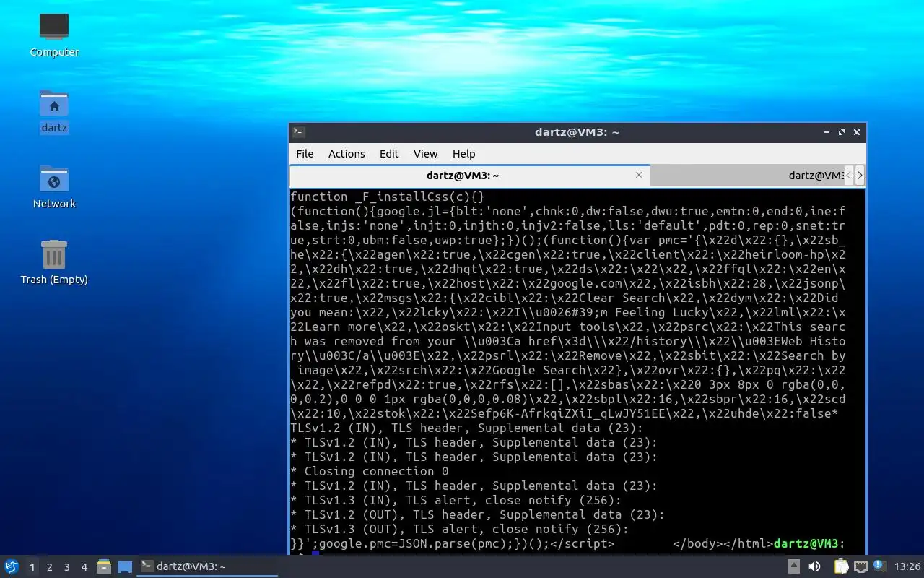Open the clipboard manager tray icon

841,566
